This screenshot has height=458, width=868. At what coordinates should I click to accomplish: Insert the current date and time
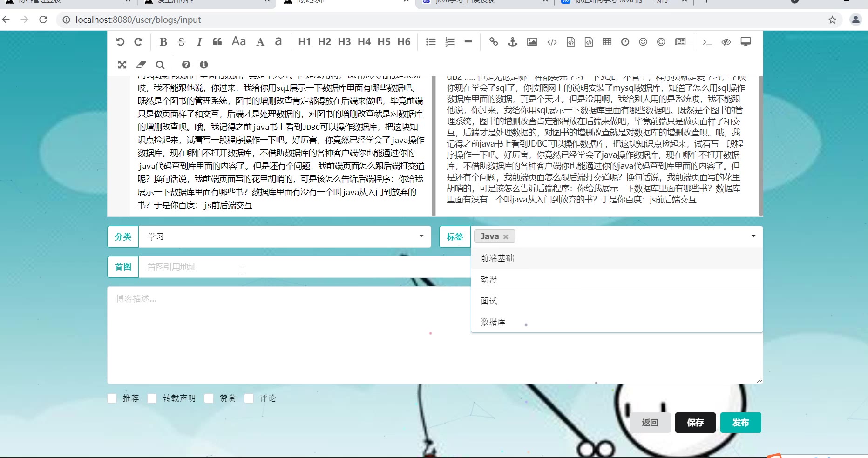[x=625, y=42]
